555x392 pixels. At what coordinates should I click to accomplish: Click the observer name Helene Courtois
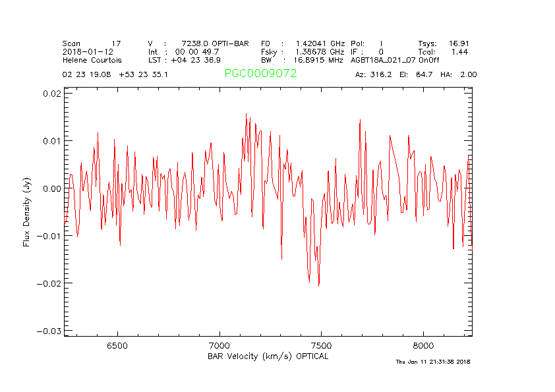(92, 60)
